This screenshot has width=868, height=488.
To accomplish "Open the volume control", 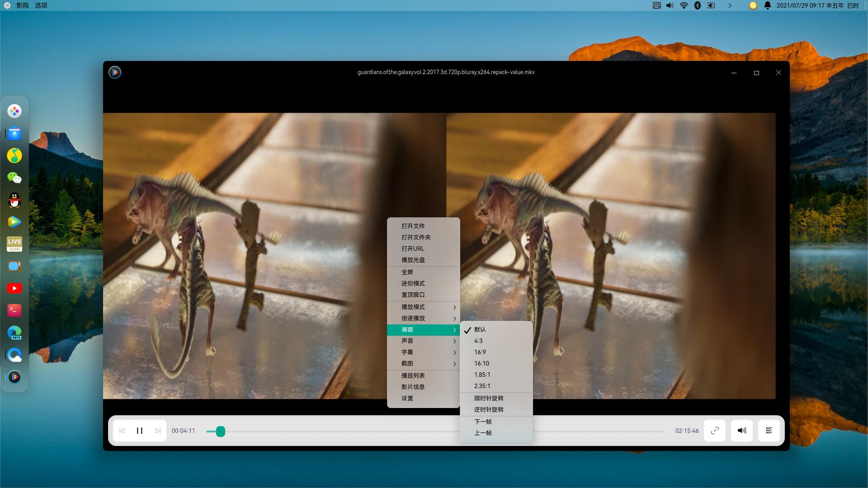I will pyautogui.click(x=741, y=431).
